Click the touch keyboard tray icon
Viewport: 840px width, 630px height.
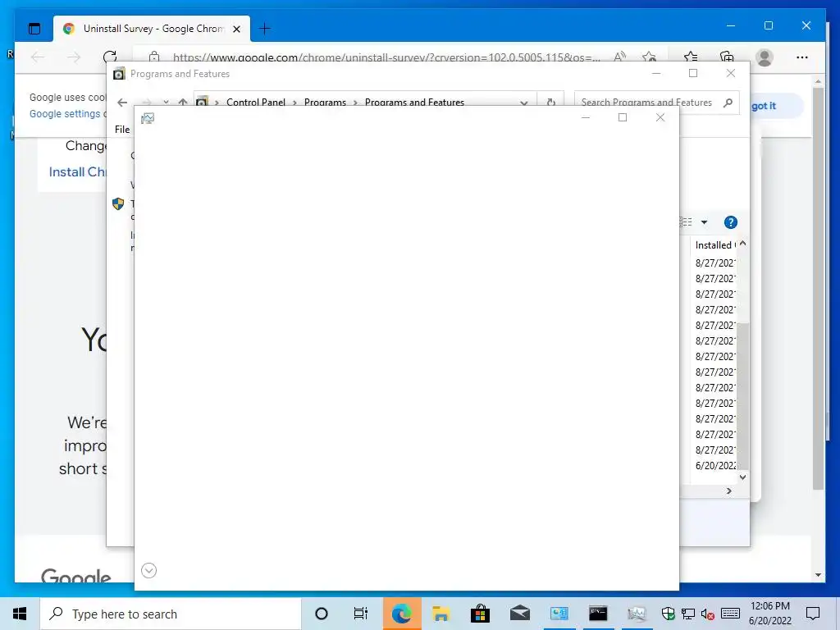point(730,614)
